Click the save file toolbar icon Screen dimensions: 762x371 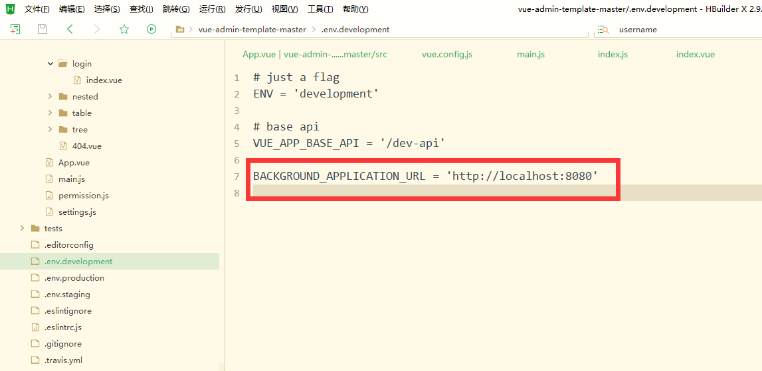point(43,29)
